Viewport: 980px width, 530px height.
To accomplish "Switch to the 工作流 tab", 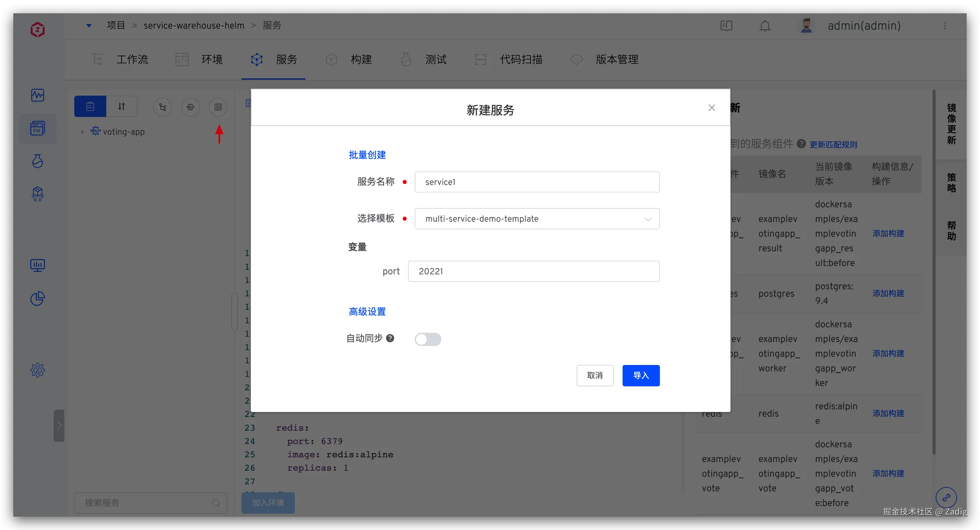I will 132,59.
